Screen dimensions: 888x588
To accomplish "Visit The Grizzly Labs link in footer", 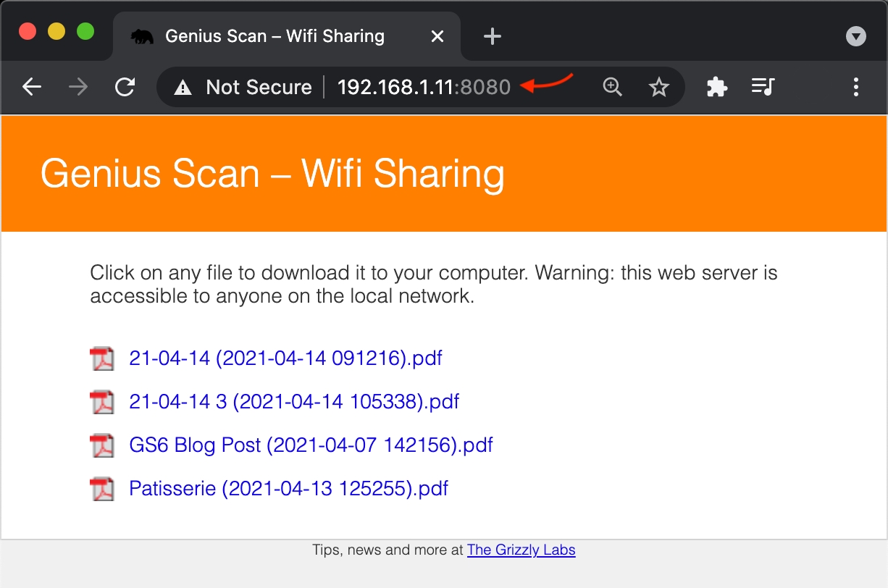I will tap(522, 550).
